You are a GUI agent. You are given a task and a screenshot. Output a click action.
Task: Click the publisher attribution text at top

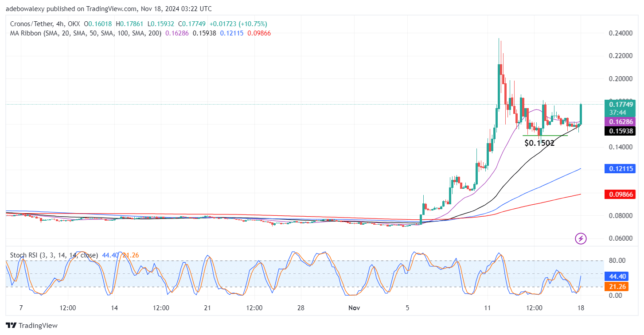[x=109, y=9]
